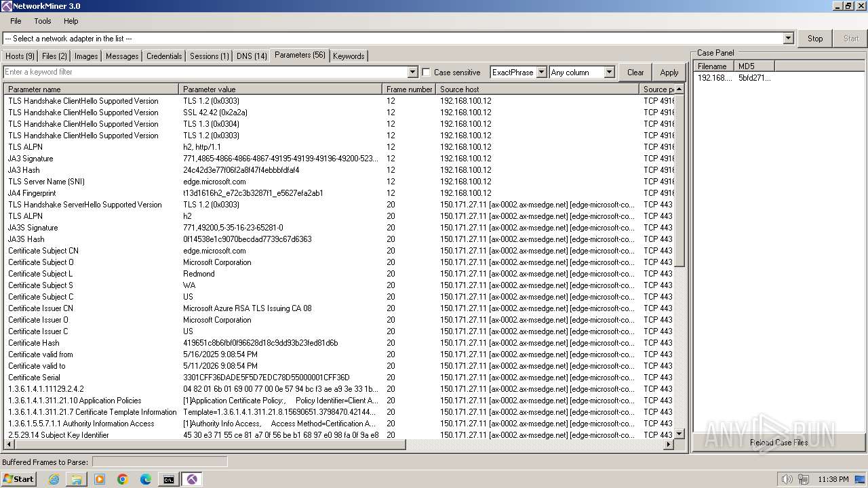The image size is (868, 488).
Task: Switch to the Credentials tab
Action: (x=164, y=56)
